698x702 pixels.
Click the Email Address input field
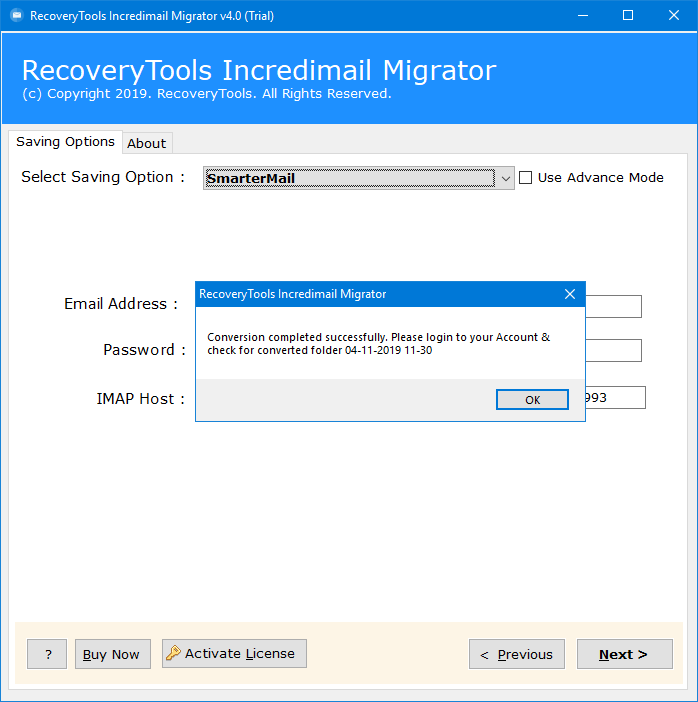pyautogui.click(x=613, y=307)
